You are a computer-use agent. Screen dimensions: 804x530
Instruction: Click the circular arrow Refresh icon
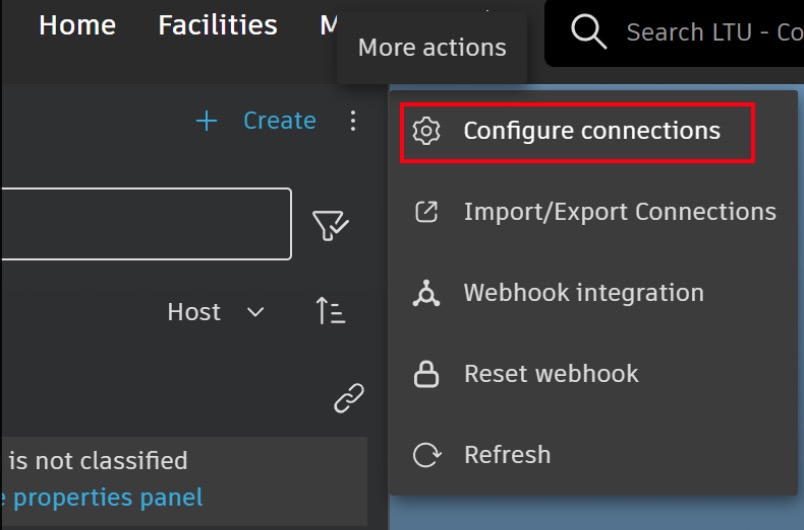pos(427,455)
